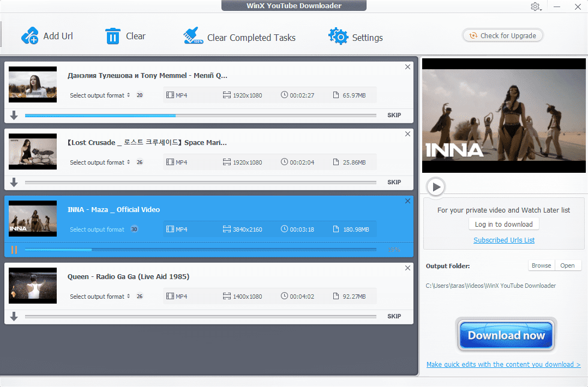
Task: Click progress bar of Данэлия Тулешова download
Action: 201,116
